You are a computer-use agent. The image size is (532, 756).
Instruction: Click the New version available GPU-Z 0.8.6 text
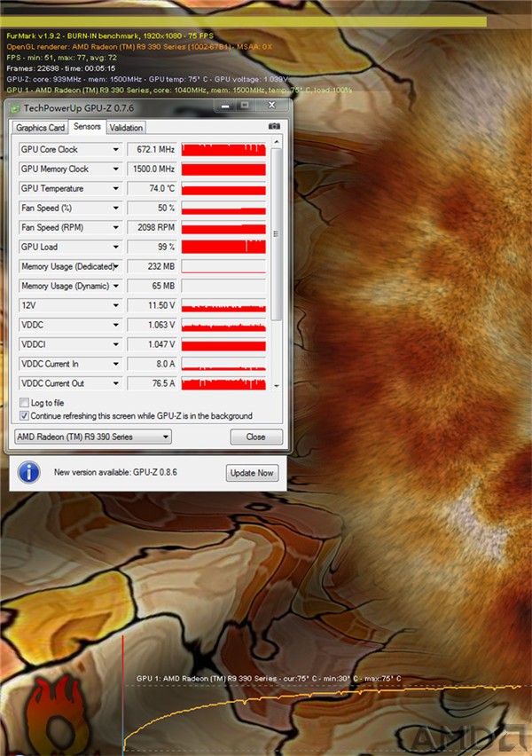115,472
